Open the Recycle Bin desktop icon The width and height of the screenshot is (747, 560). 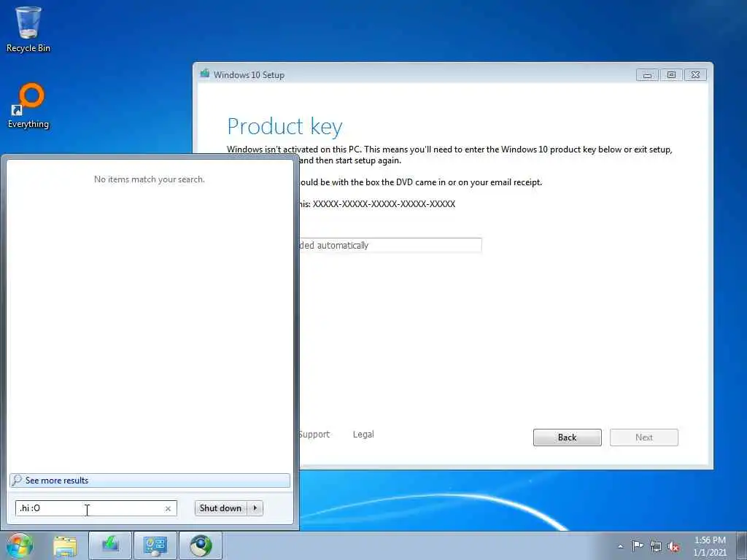coord(28,29)
